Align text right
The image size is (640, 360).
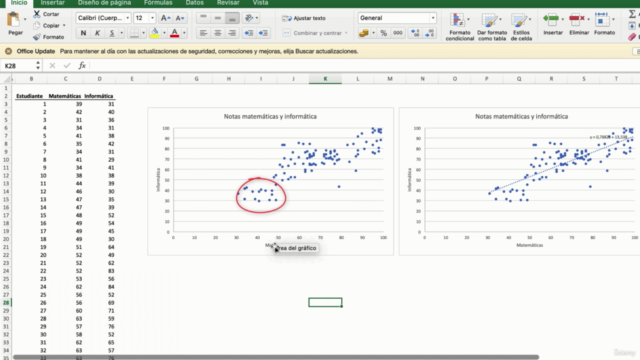point(232,33)
